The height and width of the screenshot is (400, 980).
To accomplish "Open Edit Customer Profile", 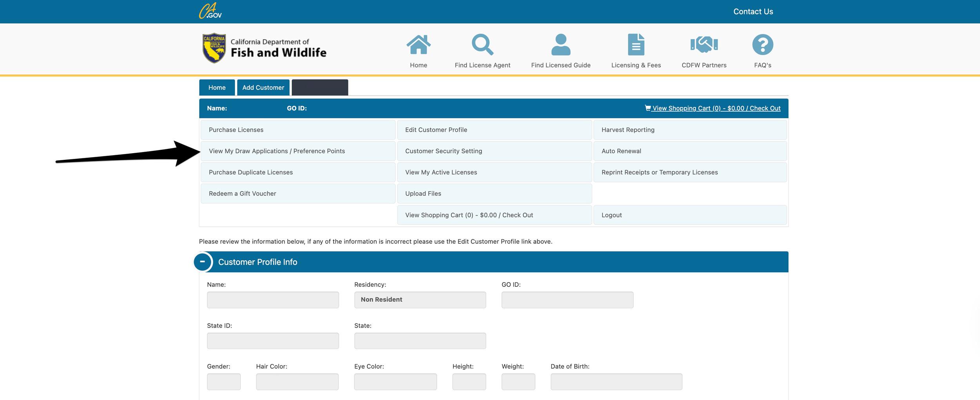I will 436,130.
